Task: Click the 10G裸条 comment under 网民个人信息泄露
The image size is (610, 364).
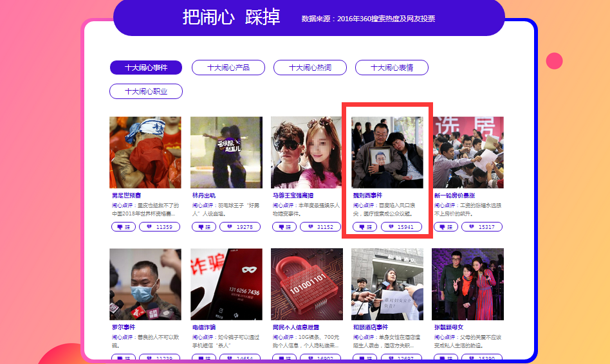Action: [x=306, y=341]
